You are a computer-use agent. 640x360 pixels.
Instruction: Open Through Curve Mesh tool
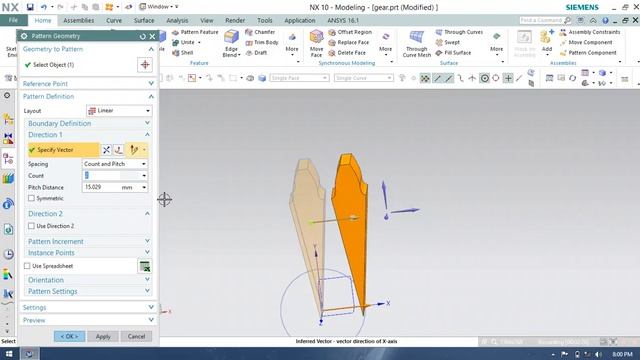pyautogui.click(x=416, y=43)
